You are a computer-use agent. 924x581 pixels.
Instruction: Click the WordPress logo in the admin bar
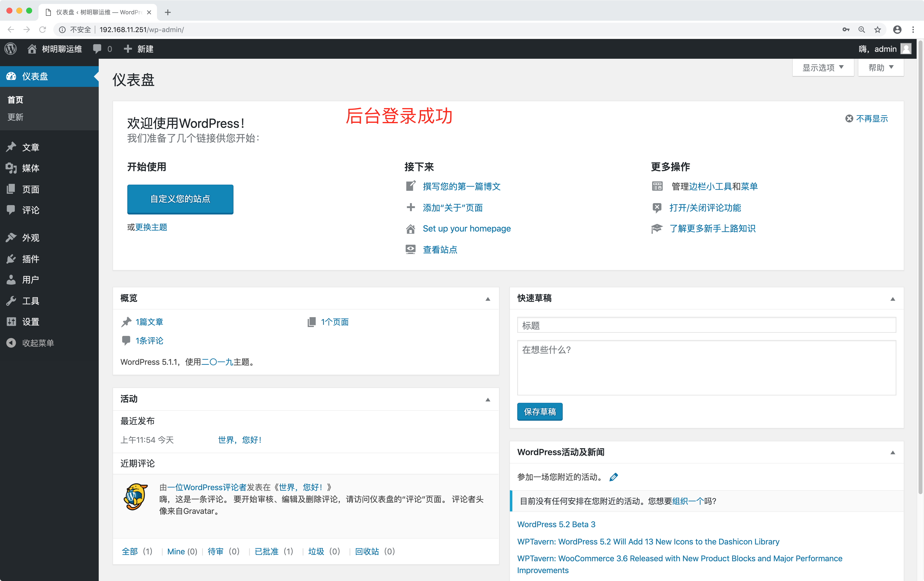click(10, 49)
